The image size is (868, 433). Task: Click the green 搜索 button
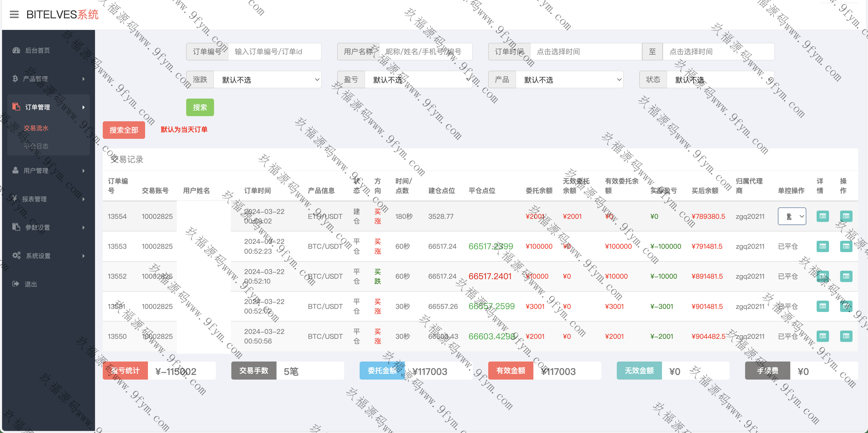[200, 107]
